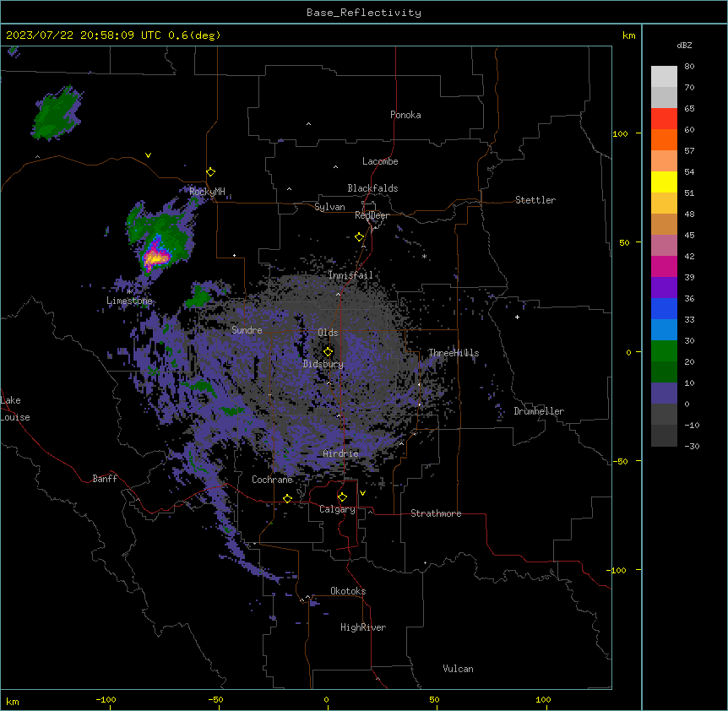
Task: Click the Stettler city label
Action: click(x=535, y=200)
